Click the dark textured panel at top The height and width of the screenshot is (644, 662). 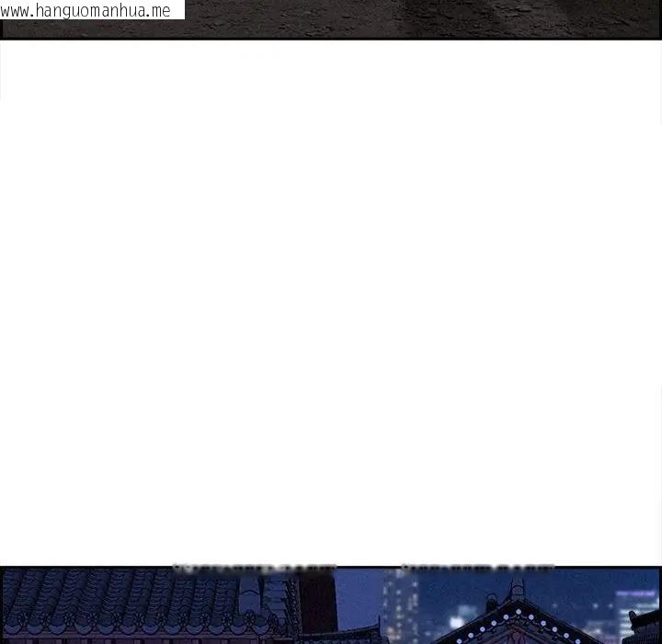tap(368, 18)
